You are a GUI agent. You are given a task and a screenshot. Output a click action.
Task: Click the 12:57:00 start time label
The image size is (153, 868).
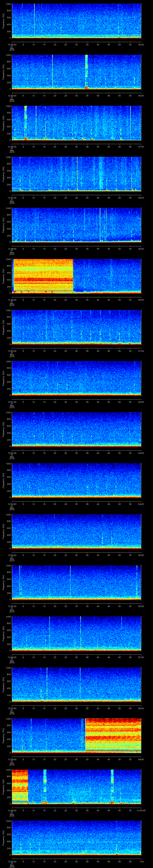click(12, 708)
